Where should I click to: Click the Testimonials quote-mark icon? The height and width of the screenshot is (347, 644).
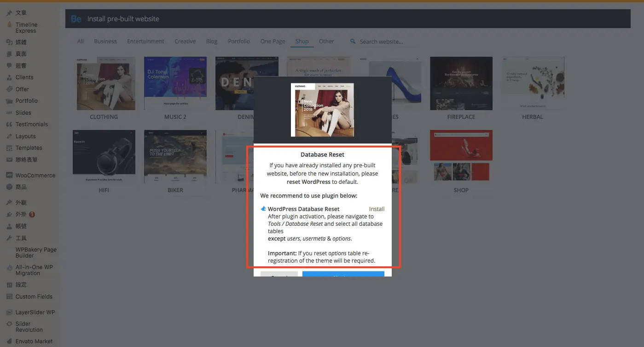(9, 124)
